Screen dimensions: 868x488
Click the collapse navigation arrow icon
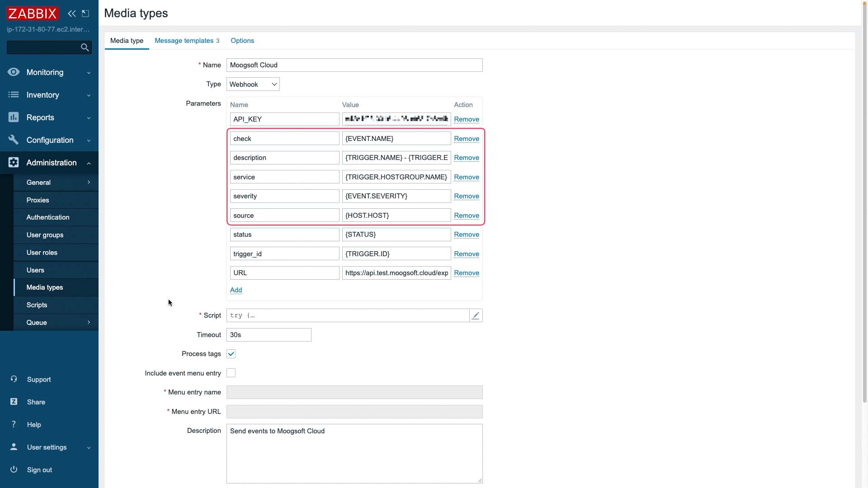click(71, 13)
